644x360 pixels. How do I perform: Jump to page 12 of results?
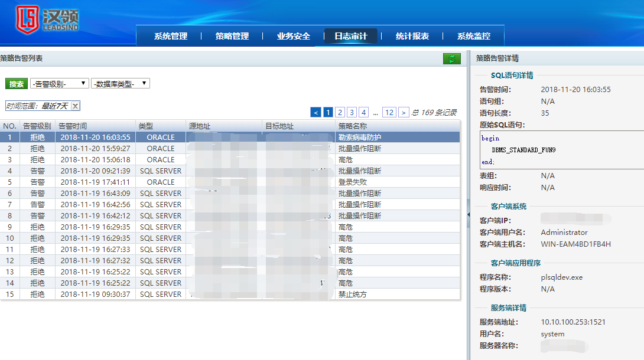coord(389,112)
